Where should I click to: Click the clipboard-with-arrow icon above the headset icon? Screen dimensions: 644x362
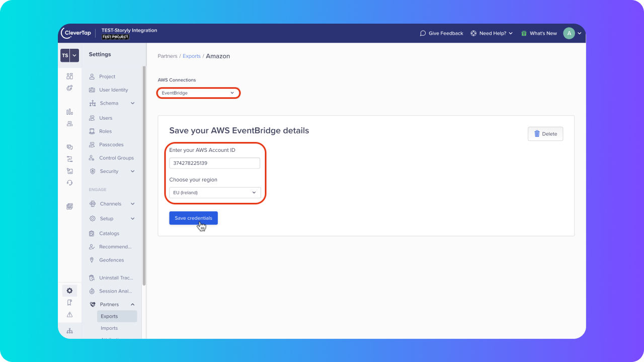(x=69, y=171)
